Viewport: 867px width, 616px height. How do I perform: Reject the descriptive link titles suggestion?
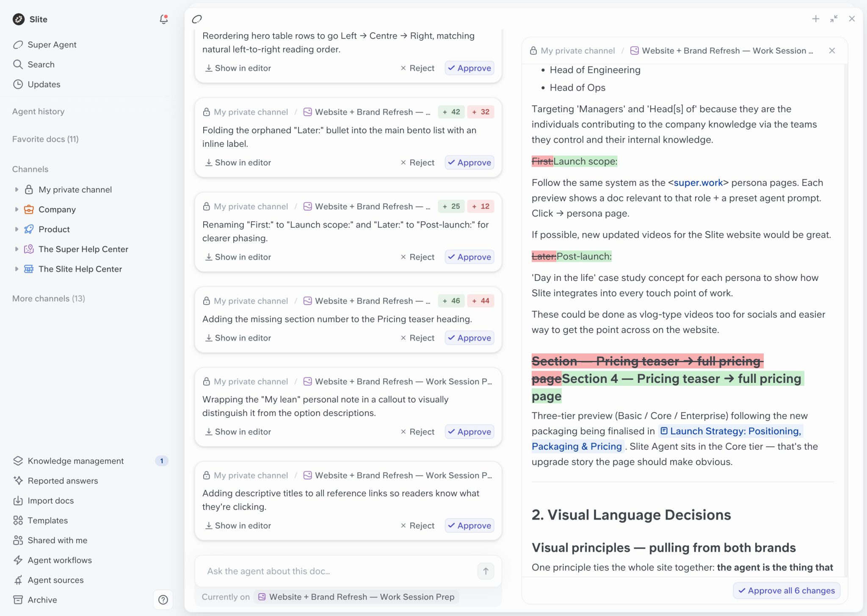point(417,525)
